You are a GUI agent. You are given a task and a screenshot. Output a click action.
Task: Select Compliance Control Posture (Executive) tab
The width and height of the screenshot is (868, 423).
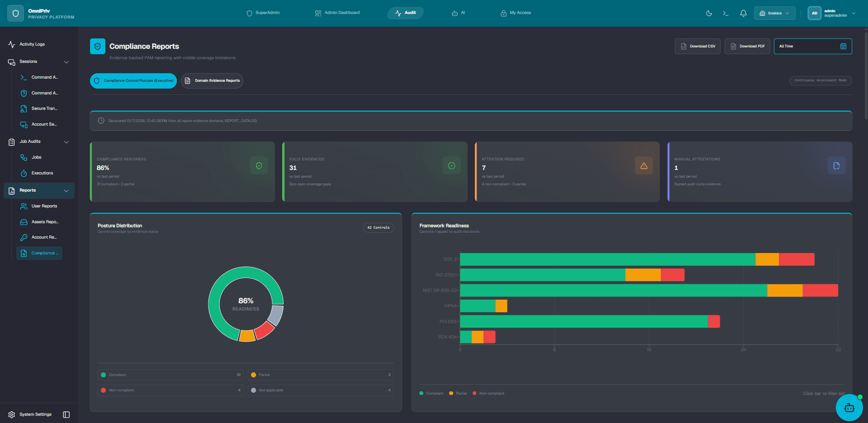[133, 81]
